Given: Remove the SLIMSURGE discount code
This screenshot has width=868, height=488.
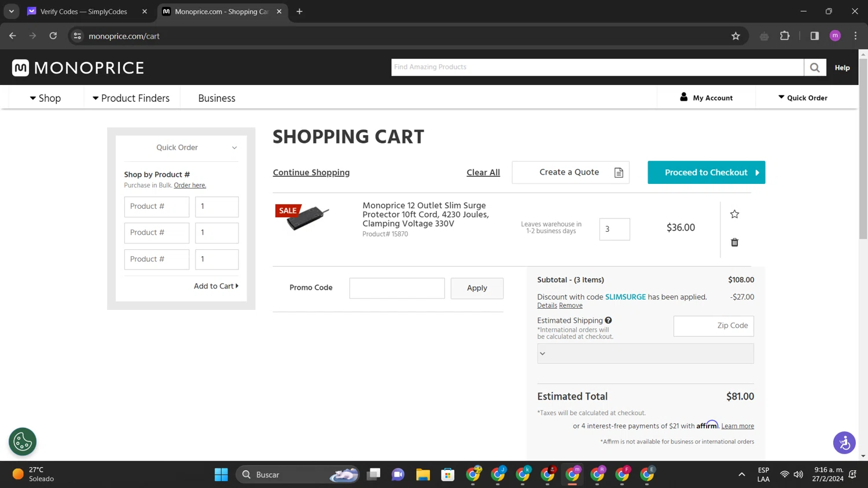Looking at the screenshot, I should (x=571, y=305).
